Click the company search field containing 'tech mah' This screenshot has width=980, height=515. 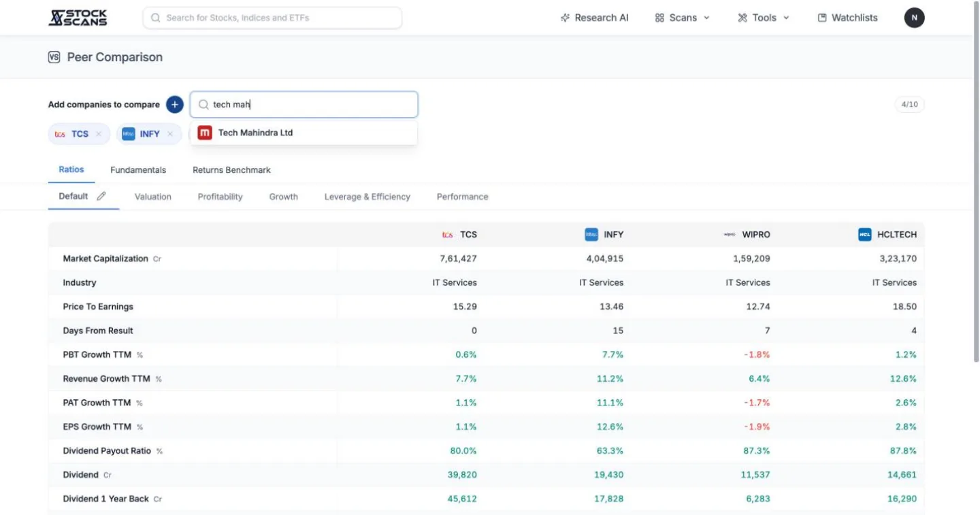pyautogui.click(x=304, y=104)
